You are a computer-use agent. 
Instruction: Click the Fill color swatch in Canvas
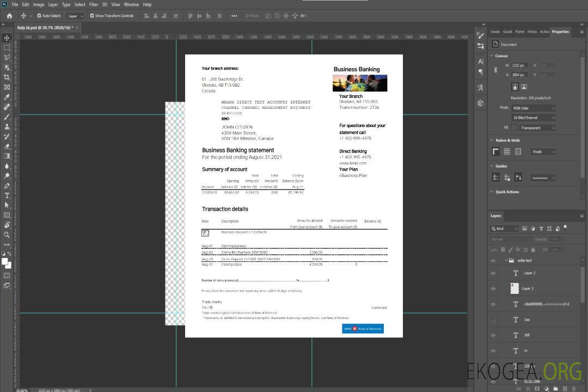point(514,128)
